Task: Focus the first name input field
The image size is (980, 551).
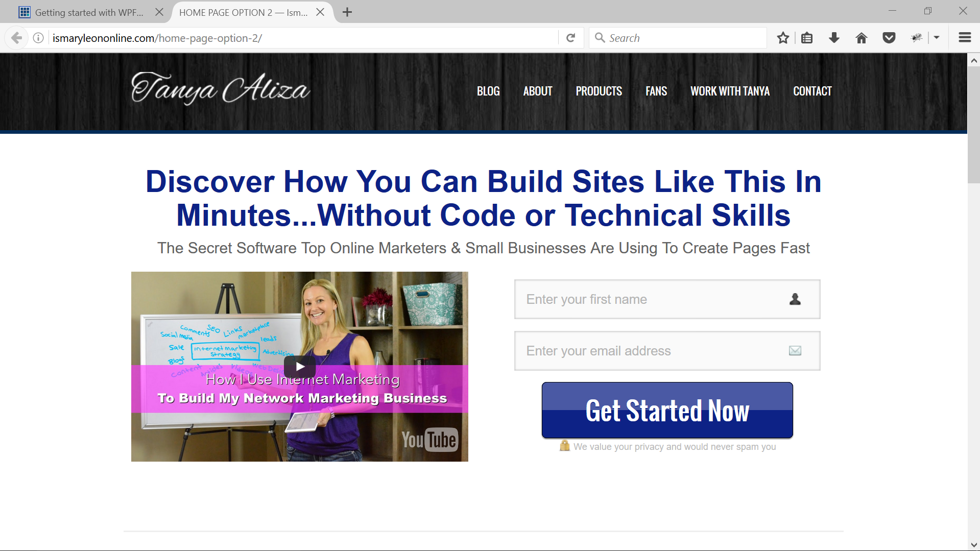Action: click(667, 299)
